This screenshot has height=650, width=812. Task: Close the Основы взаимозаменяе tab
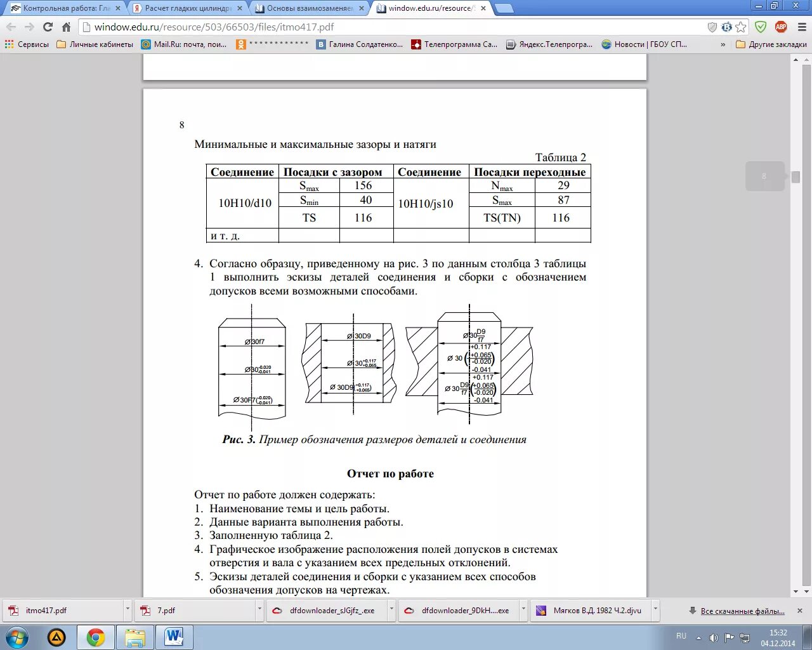362,8
